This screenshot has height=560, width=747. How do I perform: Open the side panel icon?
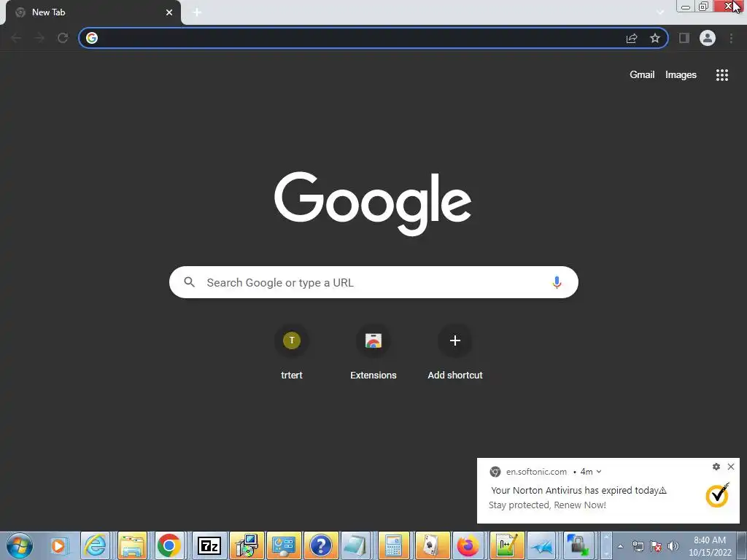coord(684,38)
